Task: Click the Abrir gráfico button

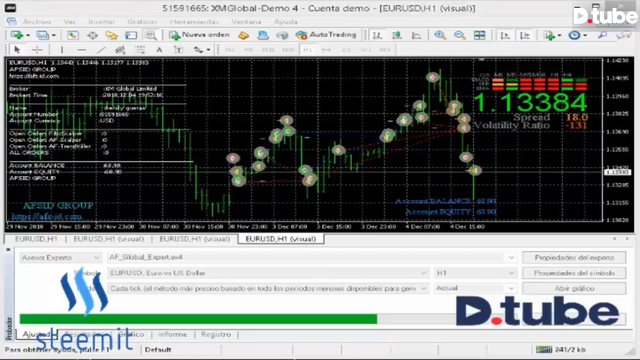Action: 574,289
